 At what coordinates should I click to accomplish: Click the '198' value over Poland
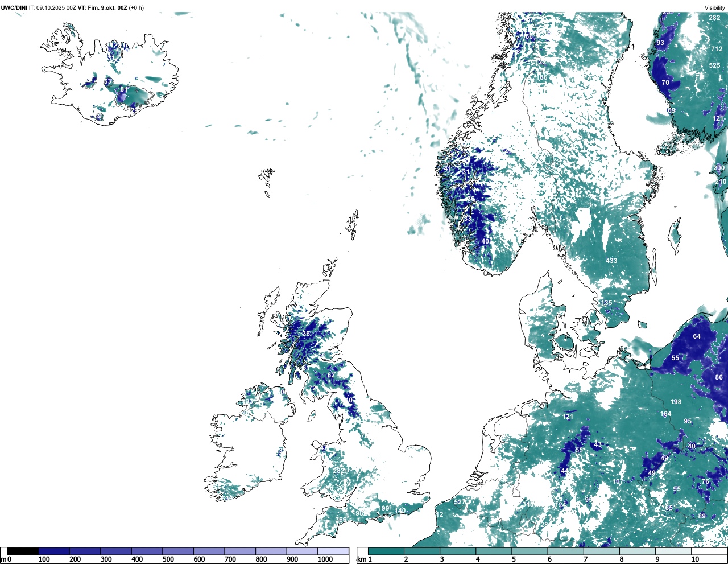[676, 402]
